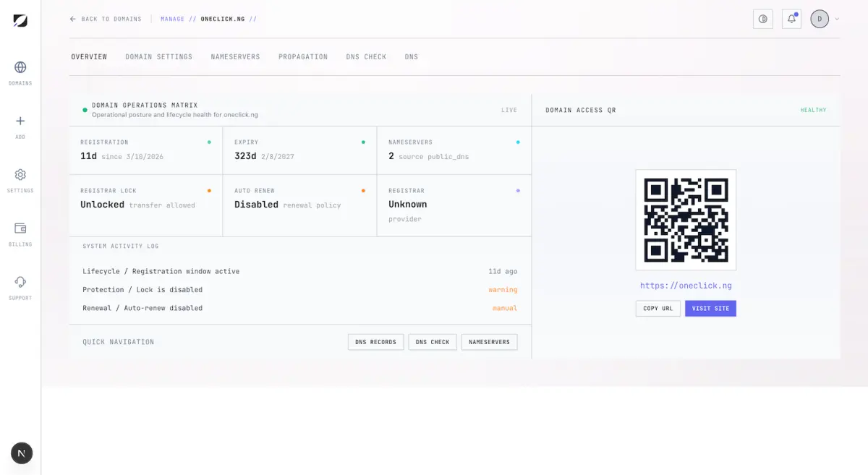Click the Nameservers quick navigation button
Image resolution: width=868 pixels, height=475 pixels.
(x=489, y=342)
